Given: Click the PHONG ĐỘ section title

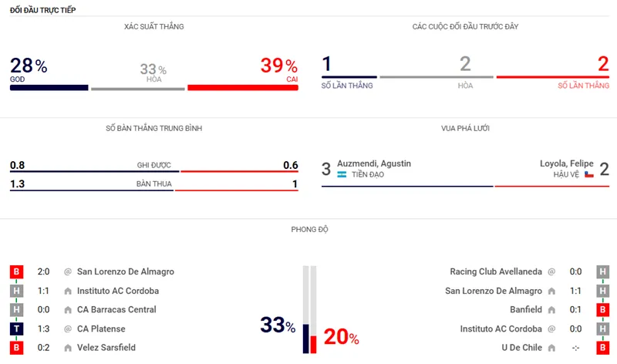Looking at the screenshot, I should (308, 229).
